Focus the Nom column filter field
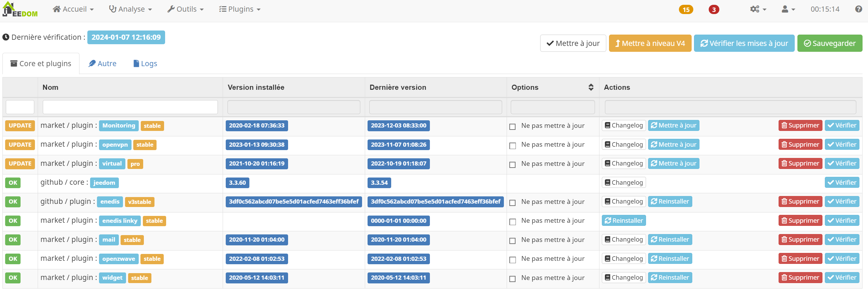 [x=130, y=107]
